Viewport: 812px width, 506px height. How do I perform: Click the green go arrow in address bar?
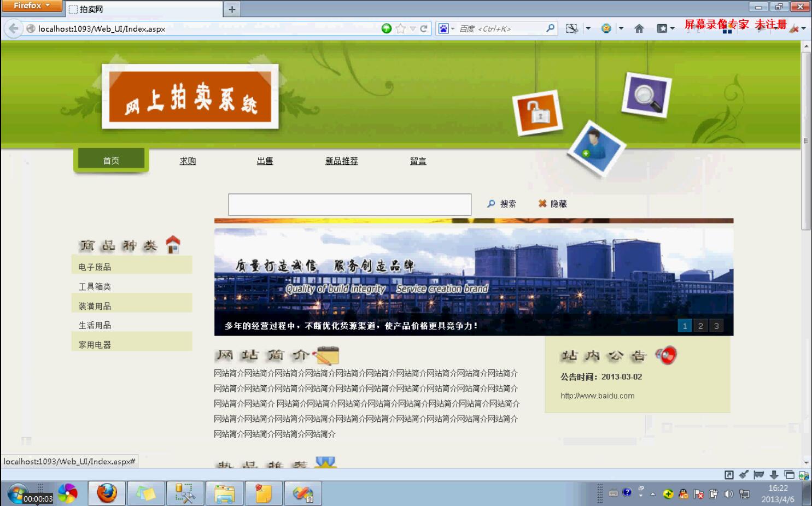point(387,28)
